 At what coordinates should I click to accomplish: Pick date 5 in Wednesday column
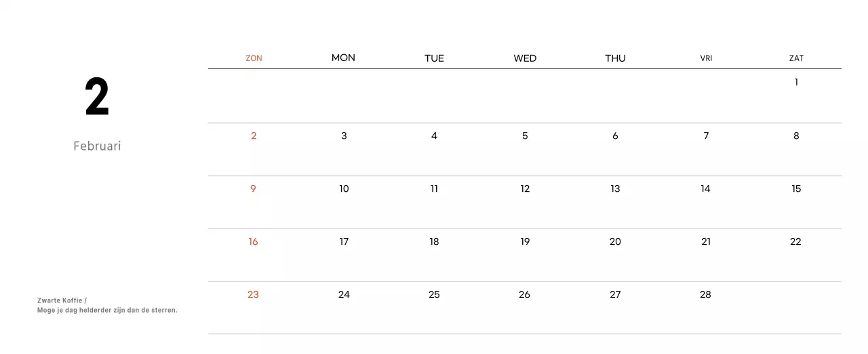coord(525,136)
